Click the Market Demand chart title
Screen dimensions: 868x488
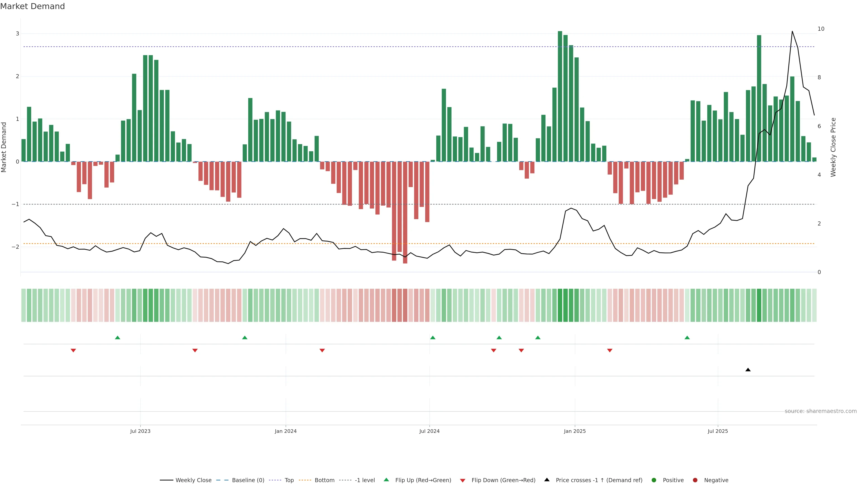click(x=32, y=6)
